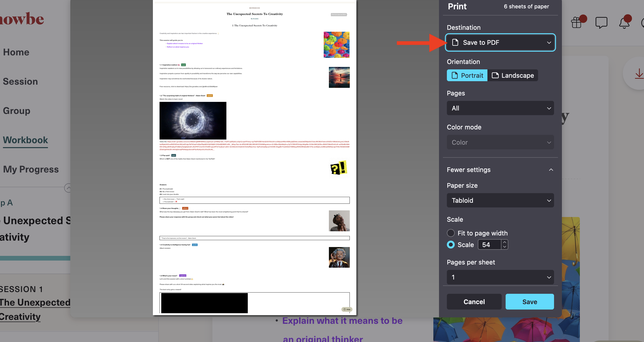Select Landscape orientation

pyautogui.click(x=512, y=75)
